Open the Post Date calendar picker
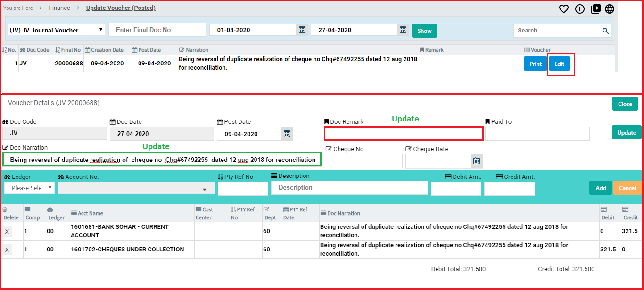 (x=287, y=134)
